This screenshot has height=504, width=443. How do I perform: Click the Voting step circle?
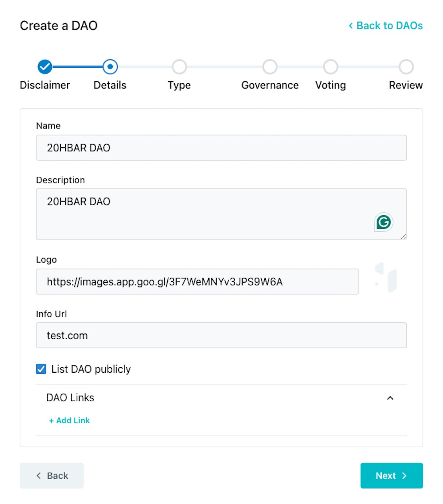point(331,67)
